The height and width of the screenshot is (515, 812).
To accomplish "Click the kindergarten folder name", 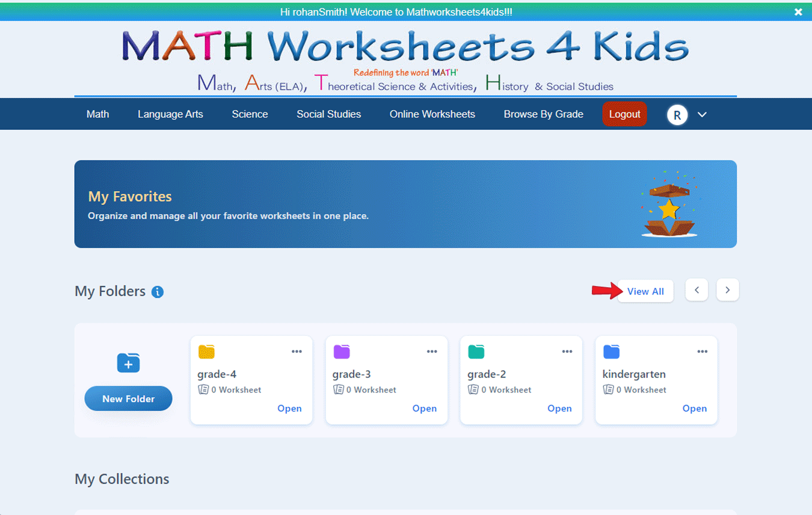I will [634, 374].
